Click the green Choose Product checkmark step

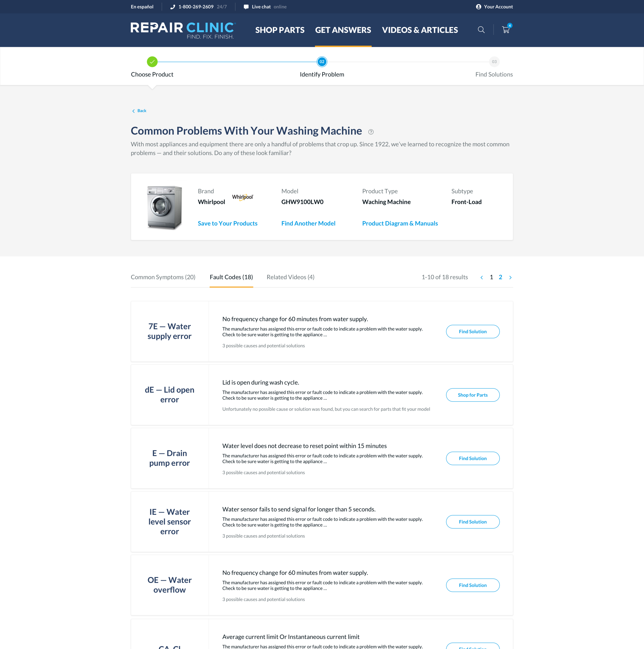tap(152, 62)
